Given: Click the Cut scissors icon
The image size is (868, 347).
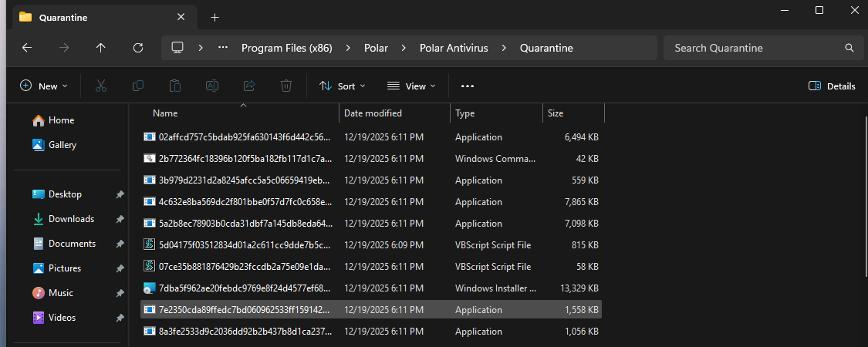Looking at the screenshot, I should pos(100,86).
